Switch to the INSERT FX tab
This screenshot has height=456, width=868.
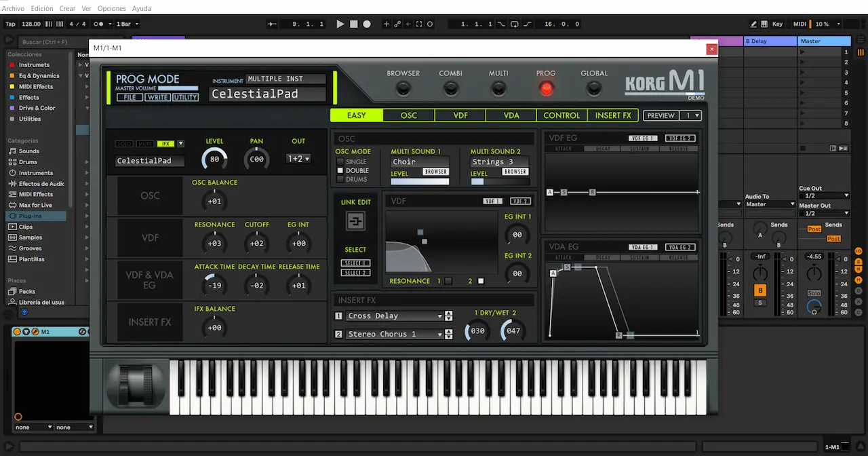tap(613, 115)
